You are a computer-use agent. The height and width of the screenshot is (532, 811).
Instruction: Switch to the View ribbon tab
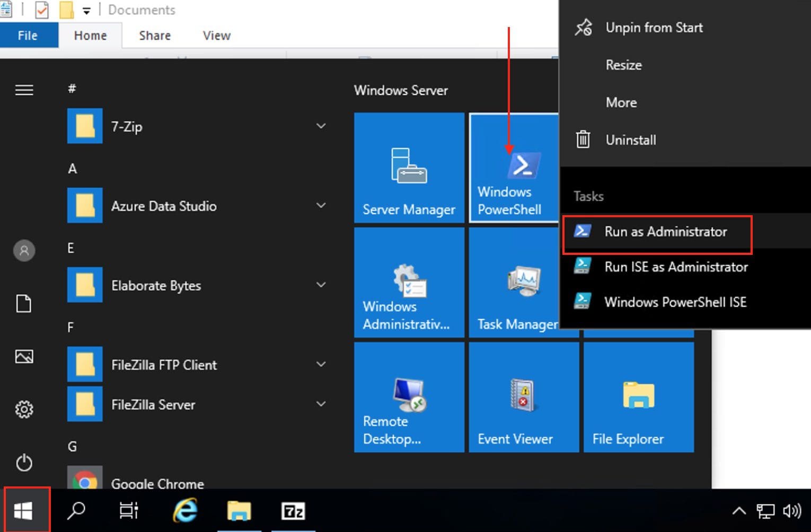[216, 36]
